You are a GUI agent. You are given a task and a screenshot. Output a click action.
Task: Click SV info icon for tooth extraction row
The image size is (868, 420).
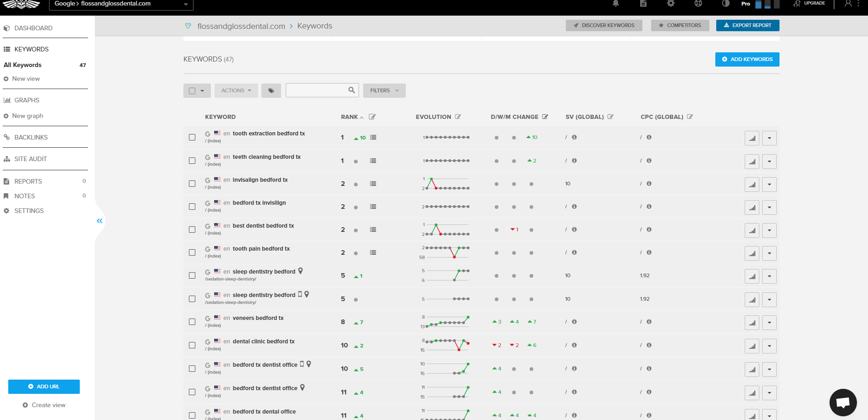tap(574, 137)
